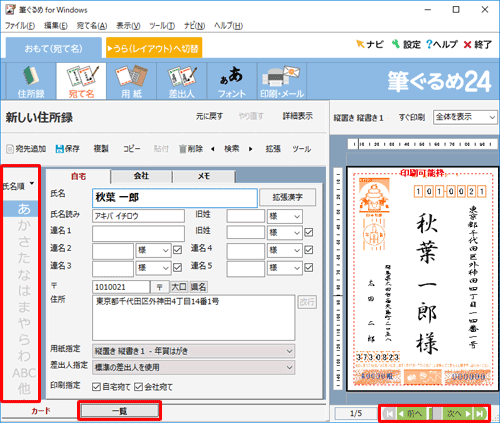500x423 pixels.
Task: Open the 差出人 sender icon
Action: (182, 81)
